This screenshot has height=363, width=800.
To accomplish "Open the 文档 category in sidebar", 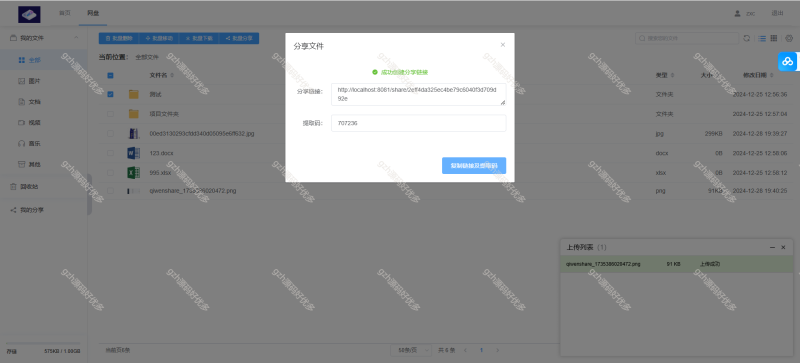I will point(43,102).
